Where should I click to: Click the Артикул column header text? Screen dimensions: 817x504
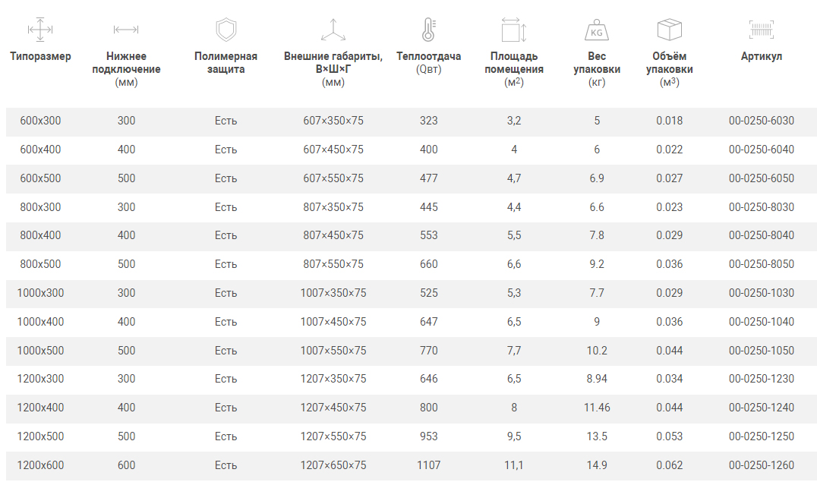click(x=761, y=56)
